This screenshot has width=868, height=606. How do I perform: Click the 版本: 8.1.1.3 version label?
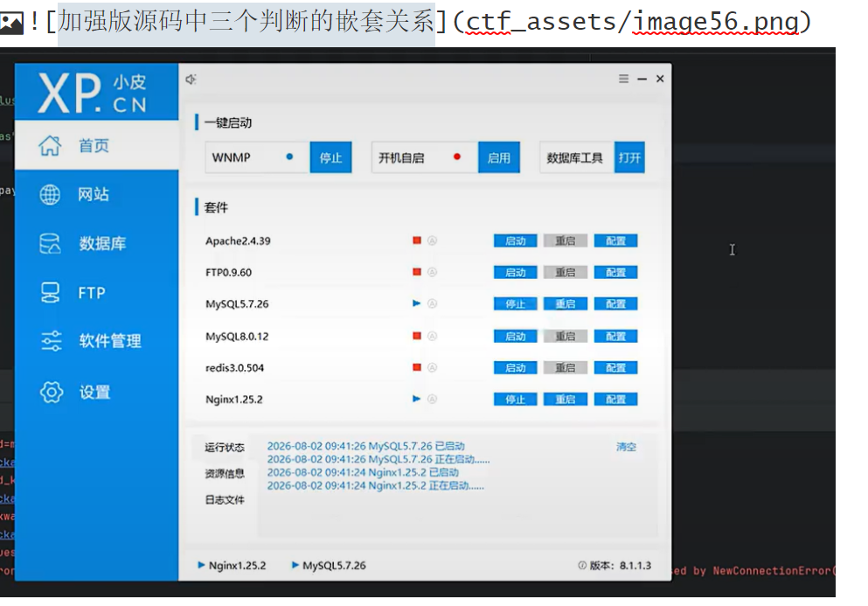tap(615, 566)
